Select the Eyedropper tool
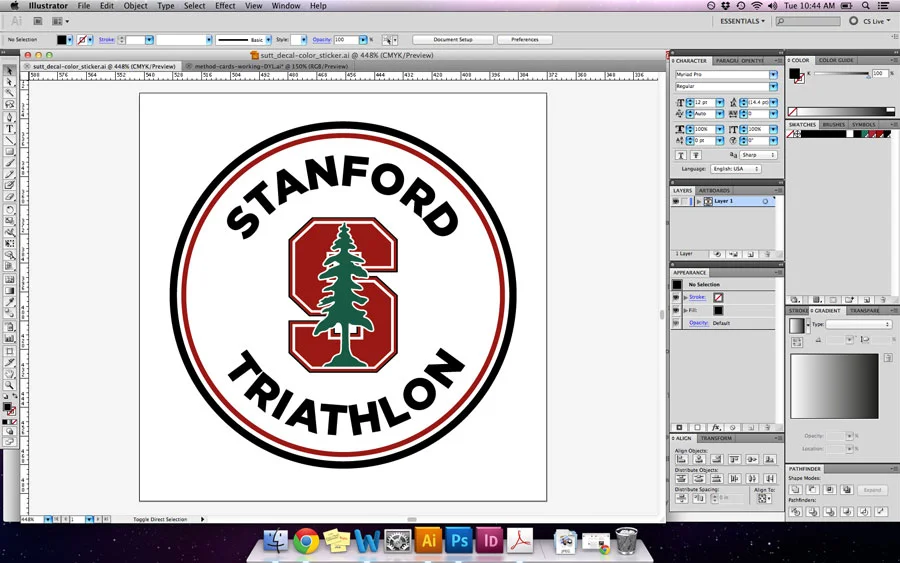This screenshot has height=563, width=900. click(x=9, y=301)
